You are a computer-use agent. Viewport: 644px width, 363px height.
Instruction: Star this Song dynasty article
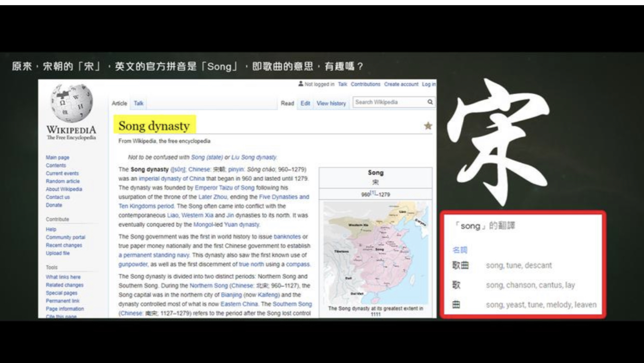[428, 126]
